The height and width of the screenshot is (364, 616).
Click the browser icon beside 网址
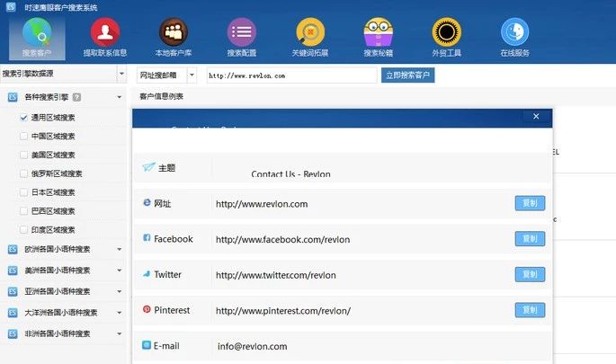[x=147, y=202]
